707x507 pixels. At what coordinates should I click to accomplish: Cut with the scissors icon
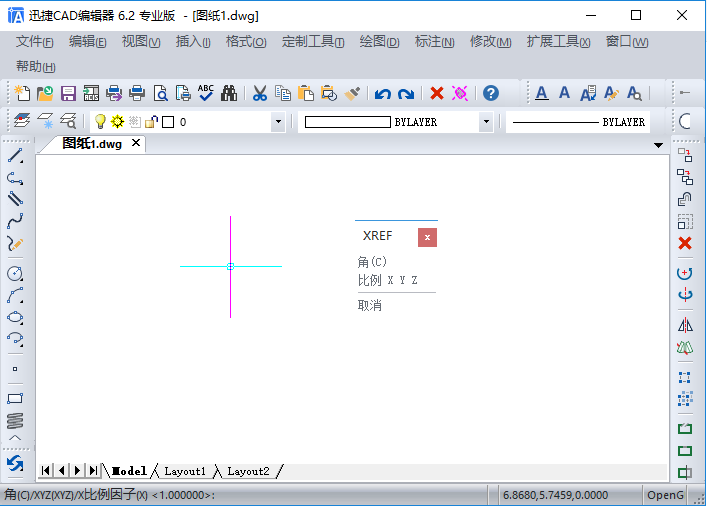pyautogui.click(x=259, y=93)
